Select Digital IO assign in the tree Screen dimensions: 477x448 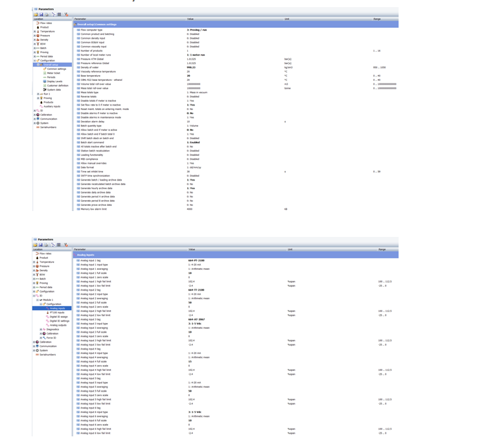59,317
